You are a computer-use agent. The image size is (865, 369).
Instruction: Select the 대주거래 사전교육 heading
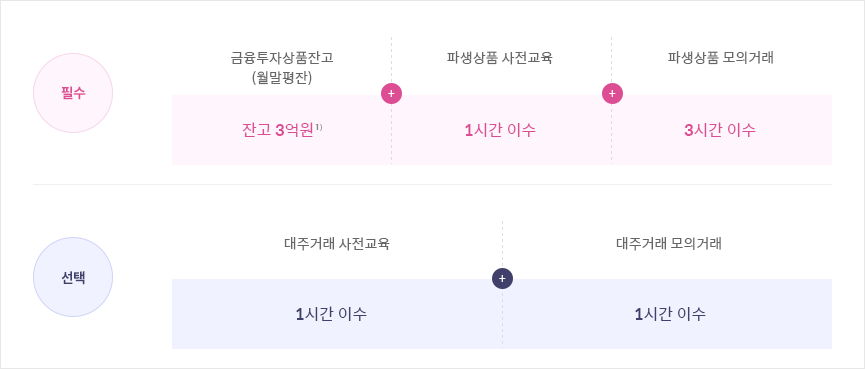[x=337, y=244]
